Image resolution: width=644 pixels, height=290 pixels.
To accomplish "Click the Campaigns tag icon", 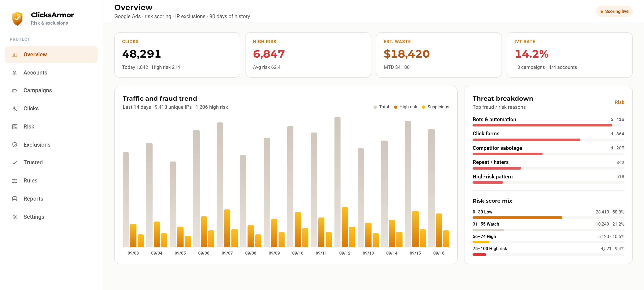I will [15, 91].
